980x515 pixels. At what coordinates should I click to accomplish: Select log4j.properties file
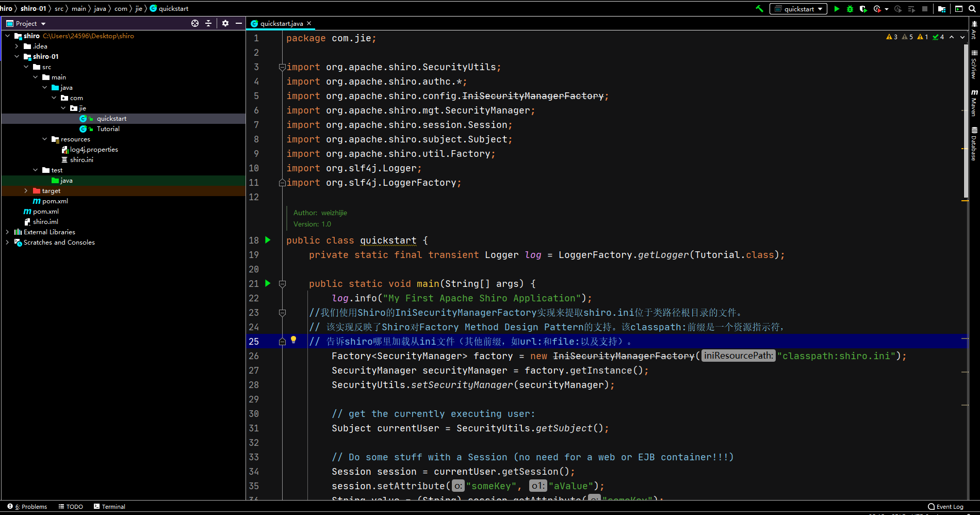(x=94, y=150)
